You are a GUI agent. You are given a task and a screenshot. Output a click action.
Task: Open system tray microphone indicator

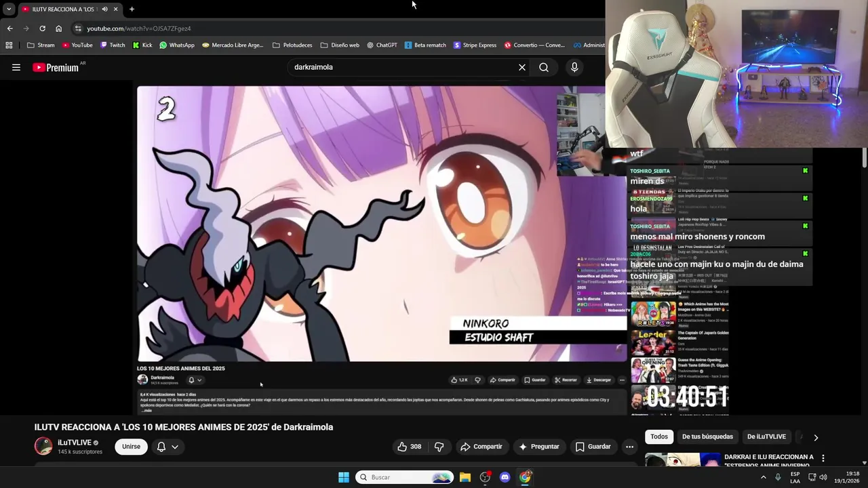(x=778, y=477)
